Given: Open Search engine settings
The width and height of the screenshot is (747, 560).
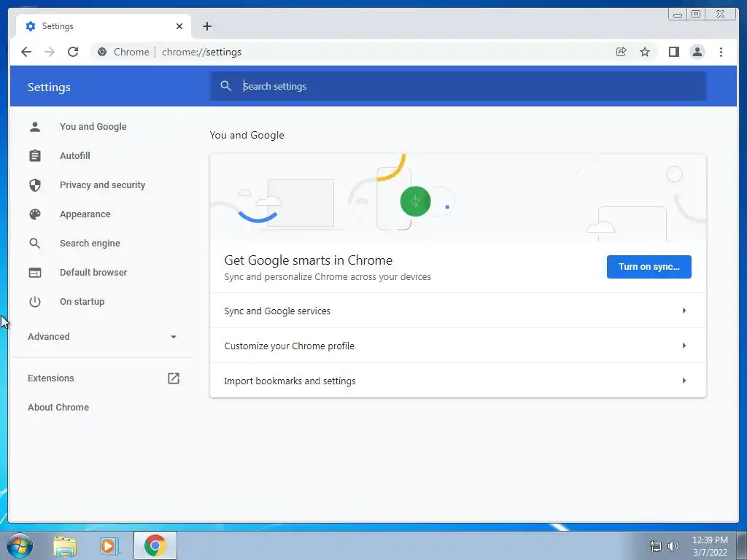Looking at the screenshot, I should click(90, 244).
